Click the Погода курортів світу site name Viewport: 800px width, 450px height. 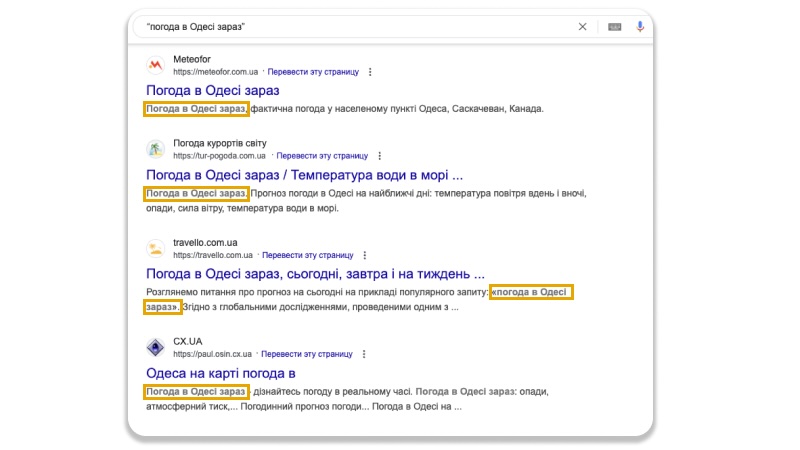pyautogui.click(x=220, y=143)
